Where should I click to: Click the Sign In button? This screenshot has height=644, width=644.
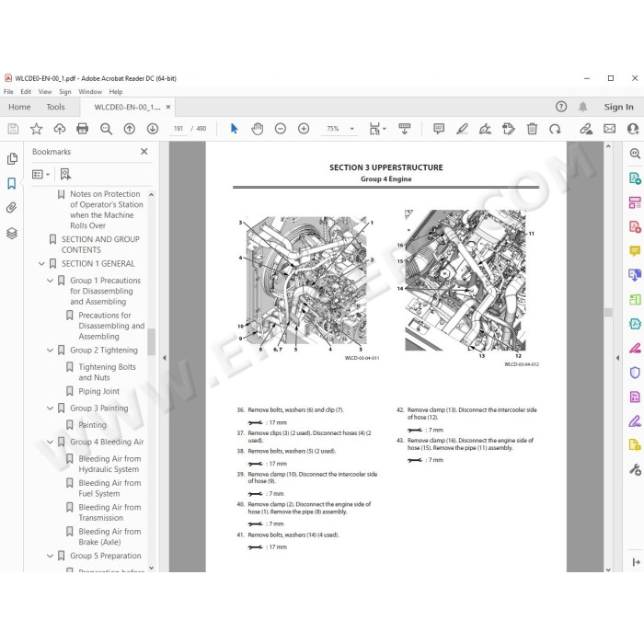point(618,107)
